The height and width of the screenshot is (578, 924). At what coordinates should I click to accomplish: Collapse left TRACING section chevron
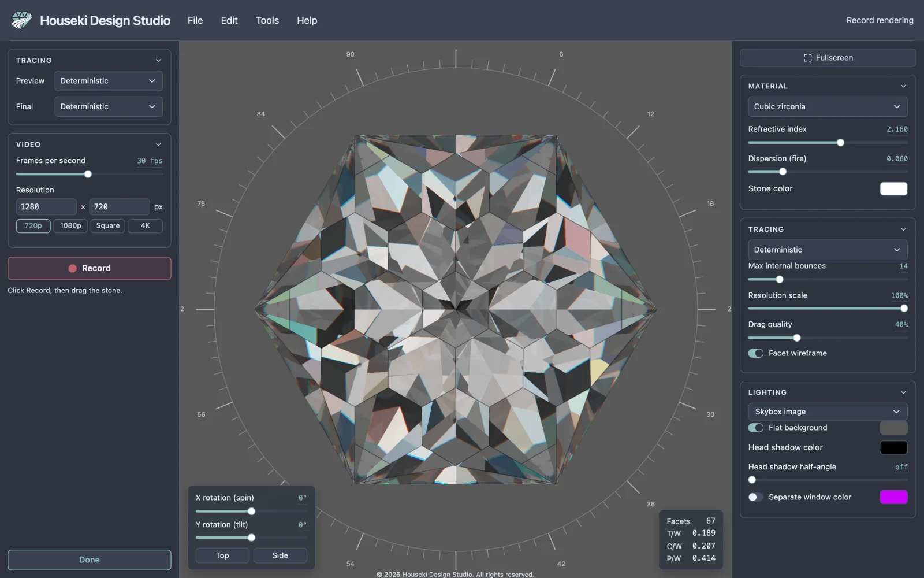coord(158,60)
